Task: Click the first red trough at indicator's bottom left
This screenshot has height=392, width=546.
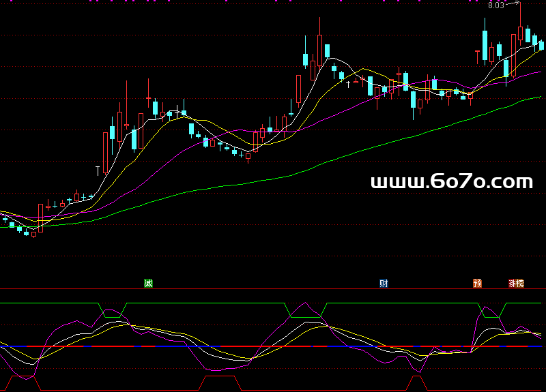Action: [x=22, y=376]
